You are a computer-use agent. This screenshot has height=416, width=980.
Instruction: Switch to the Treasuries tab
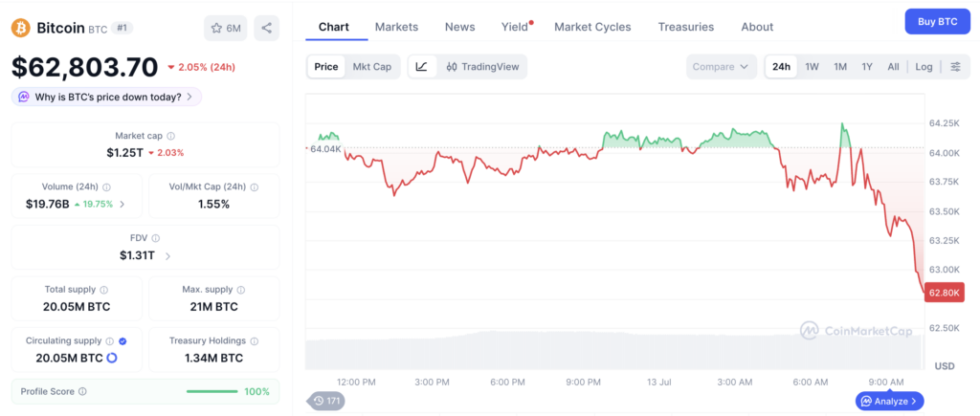click(685, 27)
